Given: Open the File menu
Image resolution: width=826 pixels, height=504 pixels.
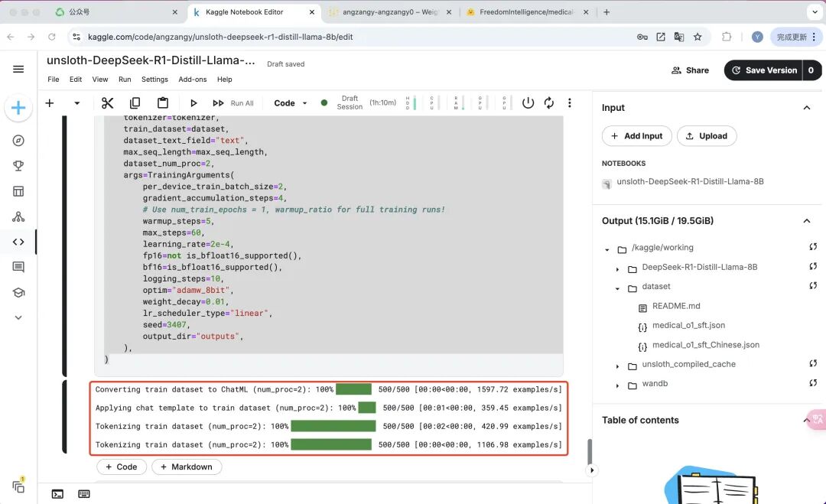Looking at the screenshot, I should click(54, 80).
